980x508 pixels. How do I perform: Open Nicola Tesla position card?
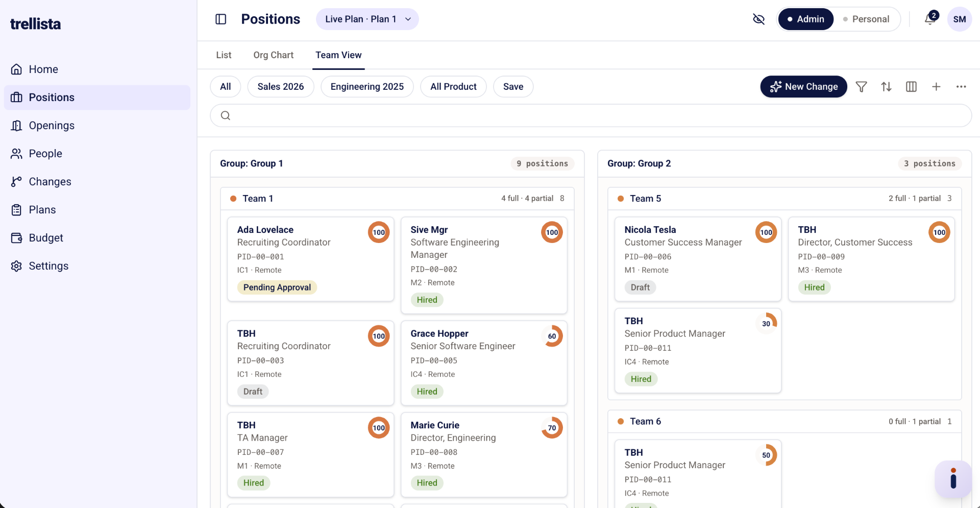tap(698, 259)
